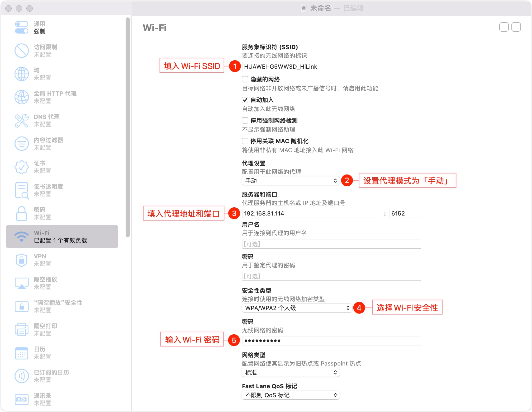Open the 通讯录 contacts card icon
The width and height of the screenshot is (532, 412).
(x=22, y=399)
